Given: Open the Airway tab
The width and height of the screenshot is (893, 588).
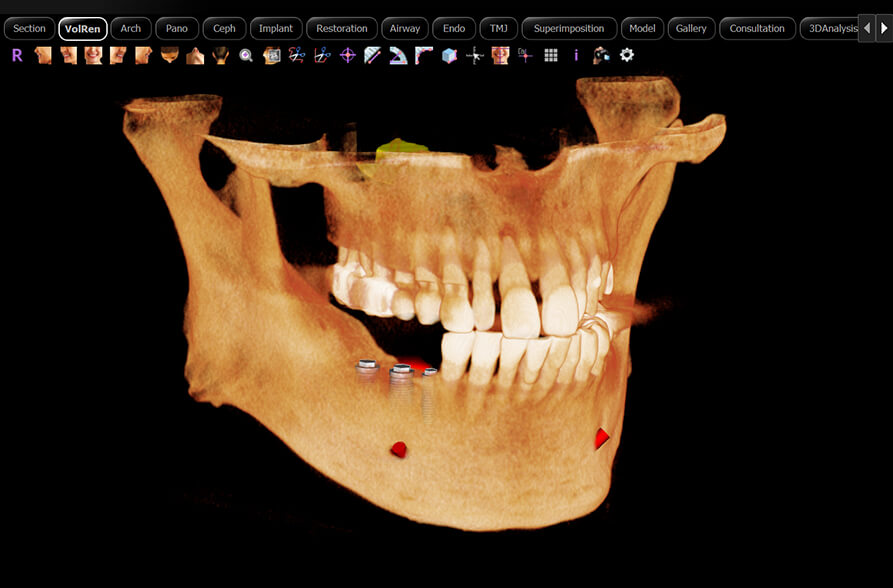Looking at the screenshot, I should click(405, 29).
